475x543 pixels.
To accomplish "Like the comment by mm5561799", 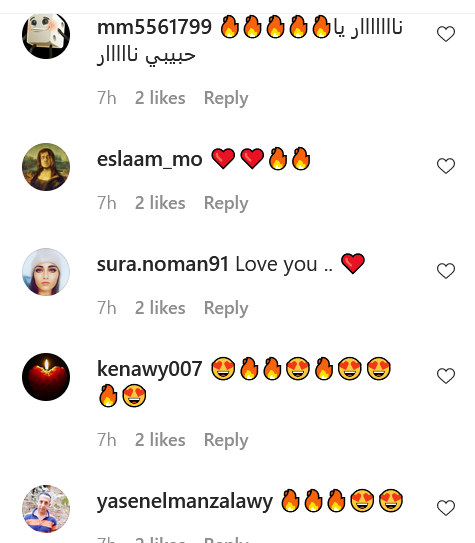I will pos(446,34).
